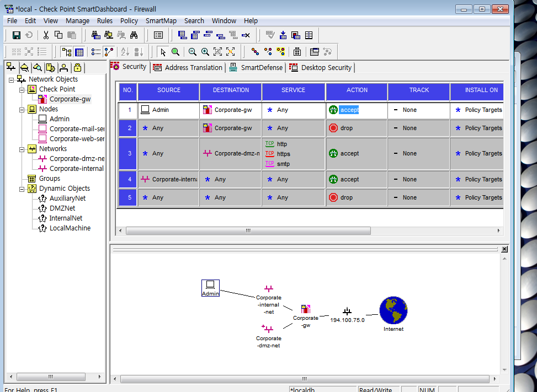The height and width of the screenshot is (392, 537).
Task: Click the SmartMap horizontal scrollbar thumb
Action: tap(305, 379)
